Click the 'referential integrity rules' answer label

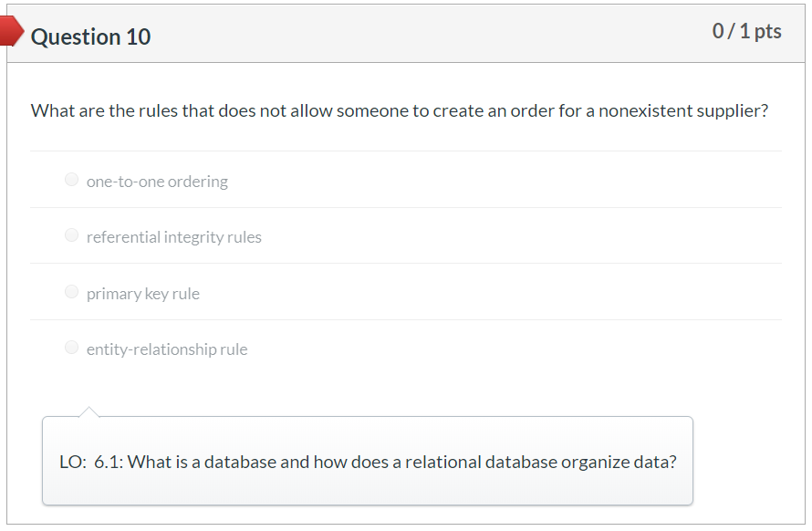click(173, 236)
